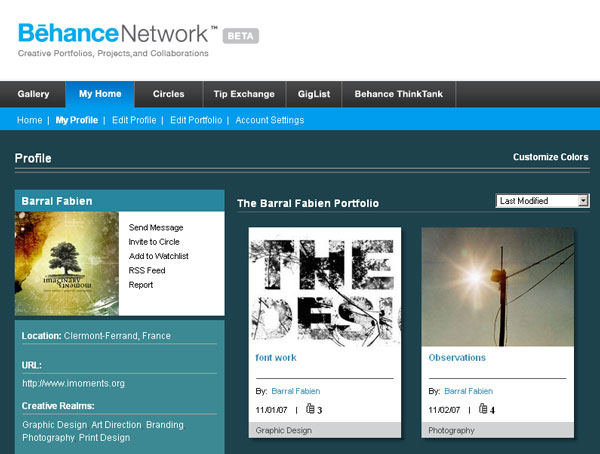600x454 pixels.
Task: Click the Home submenu link
Action: (29, 120)
